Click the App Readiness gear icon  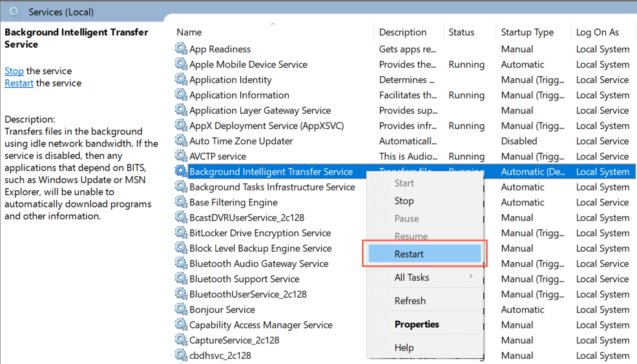pyautogui.click(x=181, y=49)
